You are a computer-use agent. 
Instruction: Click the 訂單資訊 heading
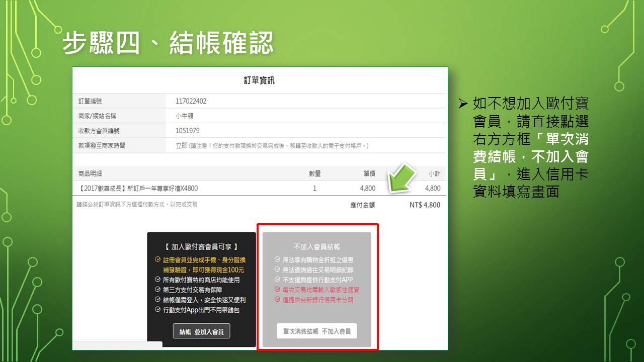[x=260, y=80]
